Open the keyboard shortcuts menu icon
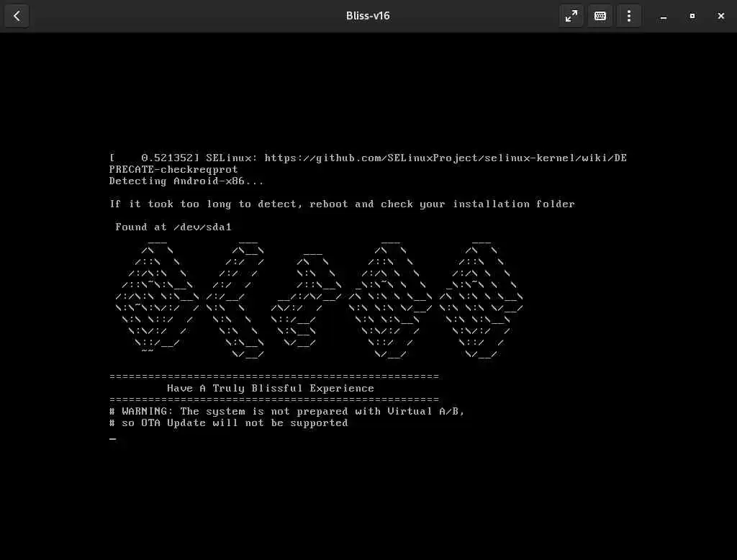 [600, 16]
